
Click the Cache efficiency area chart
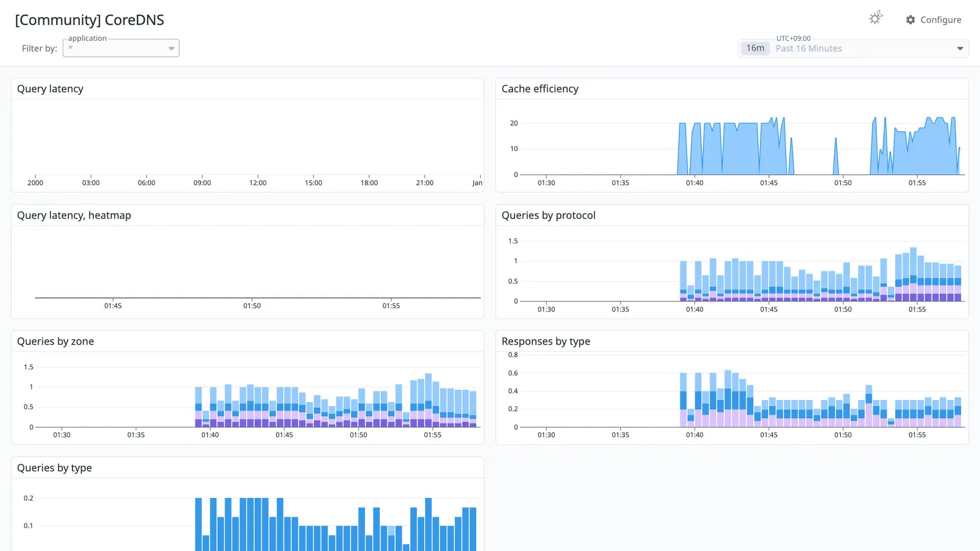[x=742, y=145]
